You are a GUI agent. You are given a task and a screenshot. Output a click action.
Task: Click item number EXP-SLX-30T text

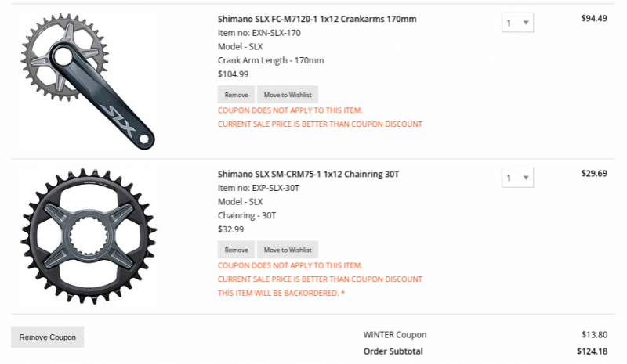[x=259, y=188]
